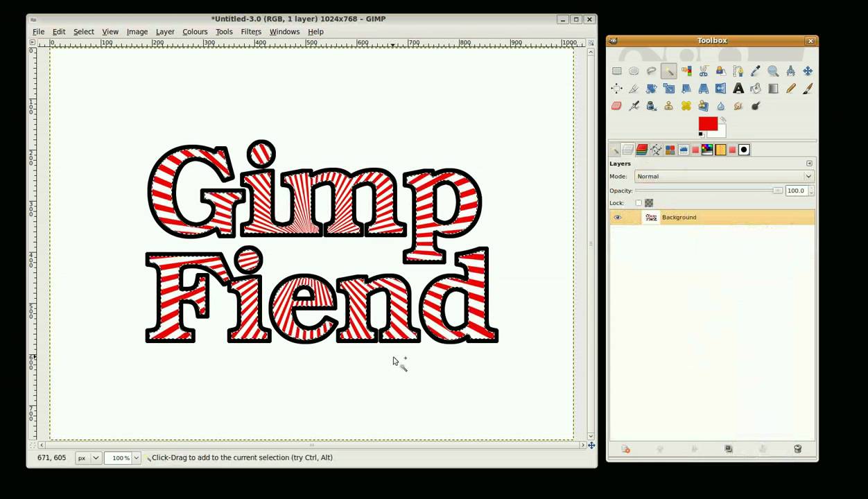Select the Flip tool
Viewport: 868px width, 499px height.
tap(721, 88)
